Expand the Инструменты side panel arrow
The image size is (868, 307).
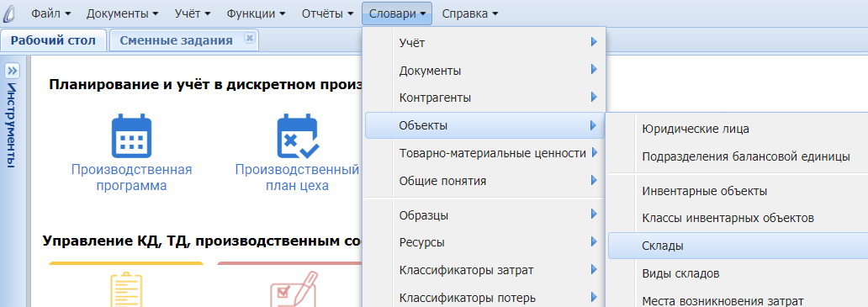(12, 71)
